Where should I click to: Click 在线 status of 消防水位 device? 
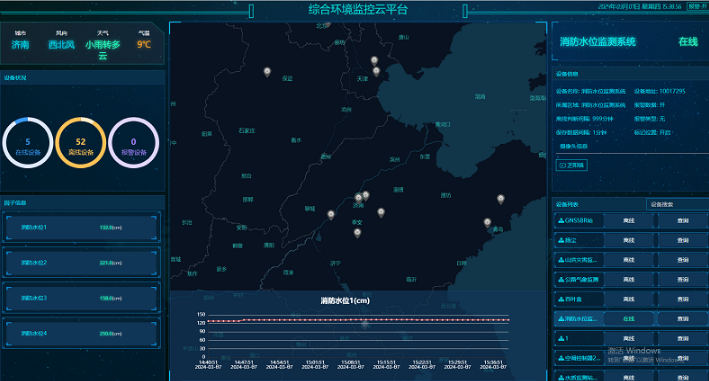(x=629, y=319)
